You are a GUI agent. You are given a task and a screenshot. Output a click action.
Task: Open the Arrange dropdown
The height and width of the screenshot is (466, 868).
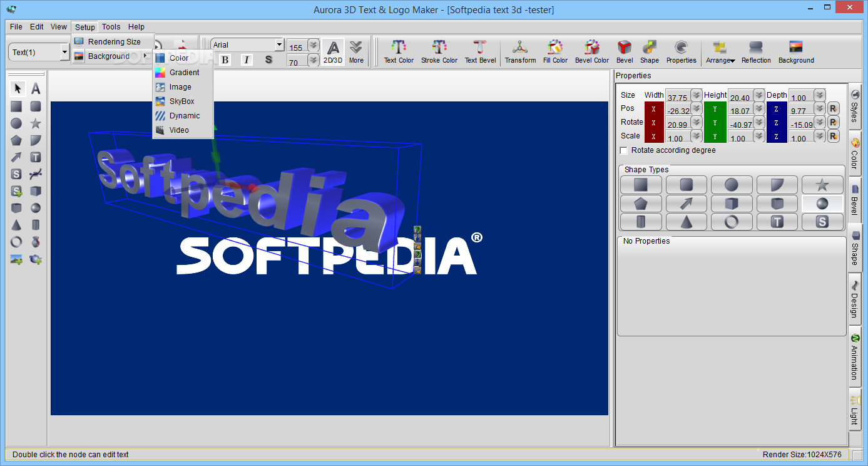click(720, 52)
